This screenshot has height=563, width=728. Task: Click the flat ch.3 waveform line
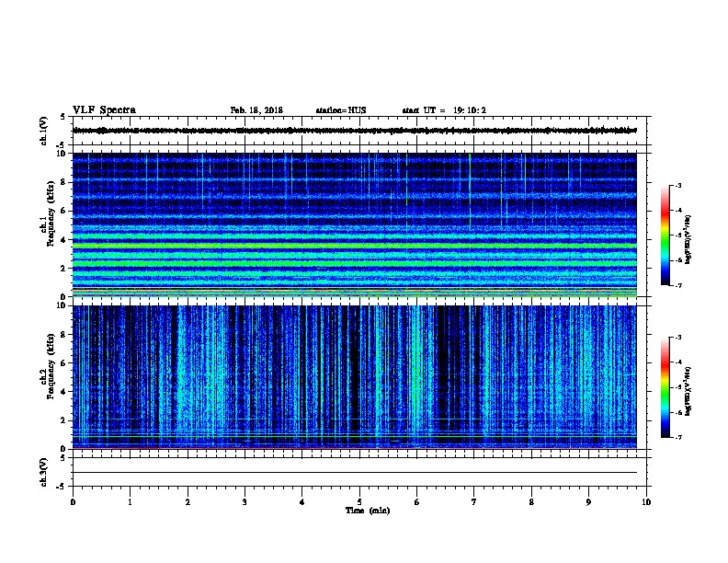click(355, 473)
